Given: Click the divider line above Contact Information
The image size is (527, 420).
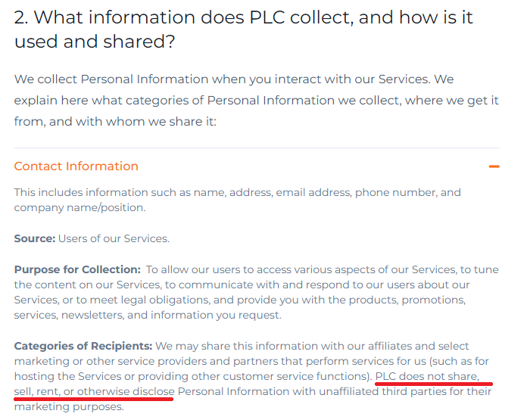Looking at the screenshot, I should click(257, 148).
